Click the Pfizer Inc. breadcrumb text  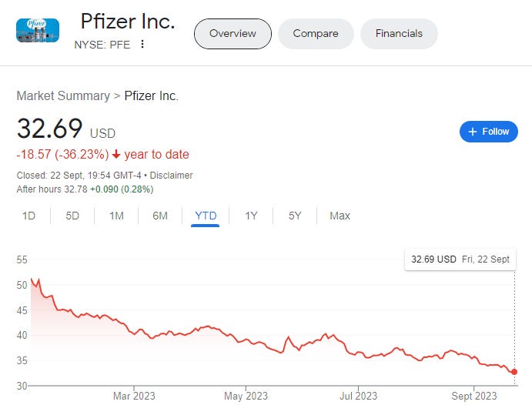(x=152, y=96)
